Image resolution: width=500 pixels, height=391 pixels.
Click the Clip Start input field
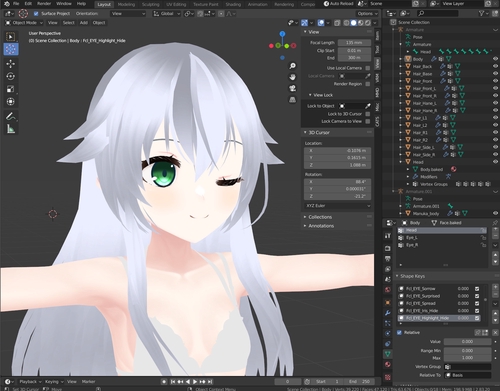(x=354, y=51)
